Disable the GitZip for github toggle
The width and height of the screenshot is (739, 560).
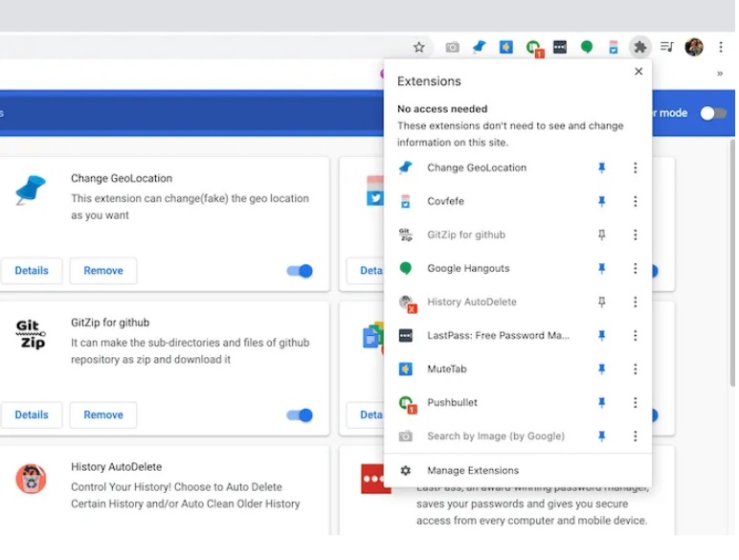click(300, 415)
